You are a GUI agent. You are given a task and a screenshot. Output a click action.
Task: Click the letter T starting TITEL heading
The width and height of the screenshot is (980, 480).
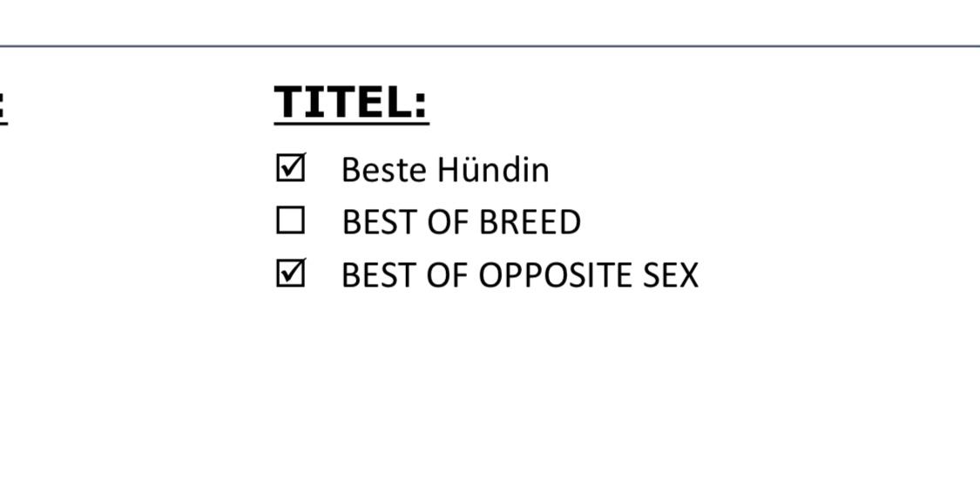pos(288,103)
